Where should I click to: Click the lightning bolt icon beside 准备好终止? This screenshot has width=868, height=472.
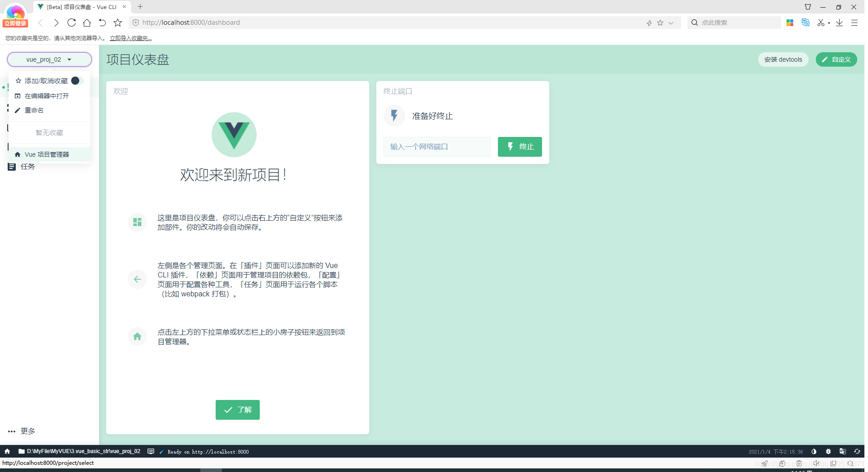(394, 116)
